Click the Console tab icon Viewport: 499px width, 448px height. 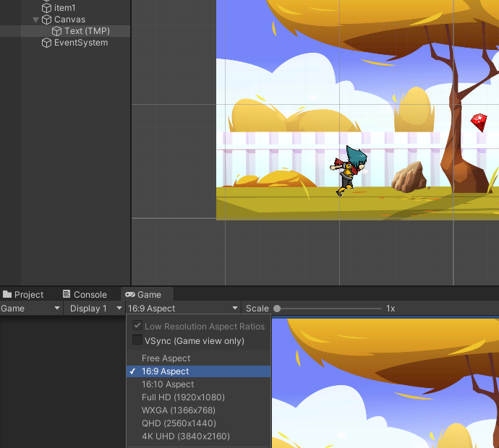pyautogui.click(x=67, y=295)
